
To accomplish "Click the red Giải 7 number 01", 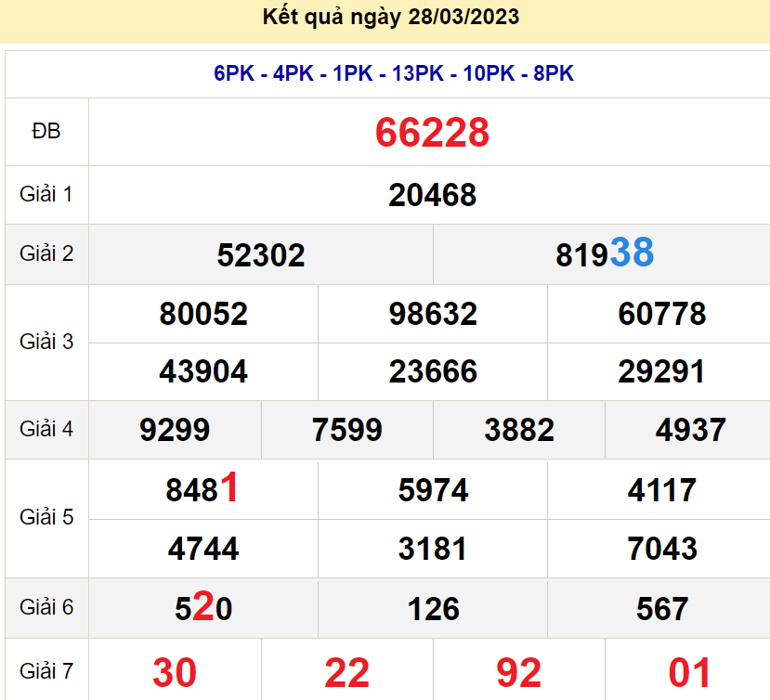I will click(x=690, y=672).
